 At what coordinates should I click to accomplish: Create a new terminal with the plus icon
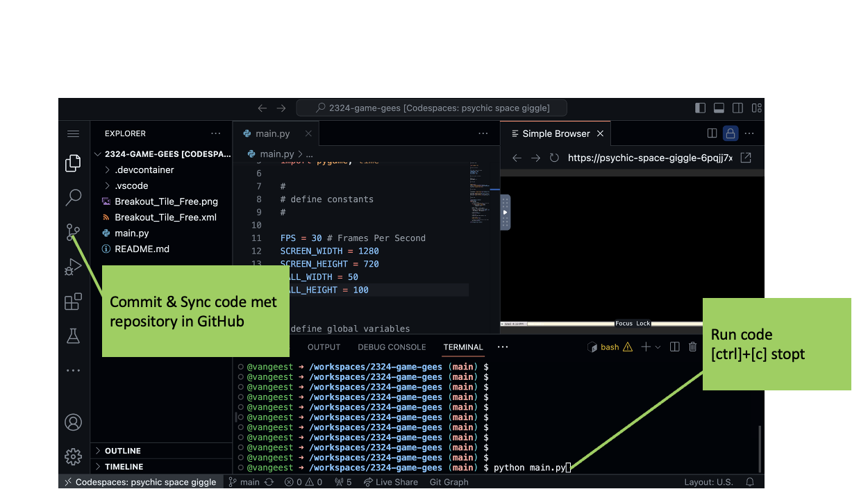click(x=645, y=347)
